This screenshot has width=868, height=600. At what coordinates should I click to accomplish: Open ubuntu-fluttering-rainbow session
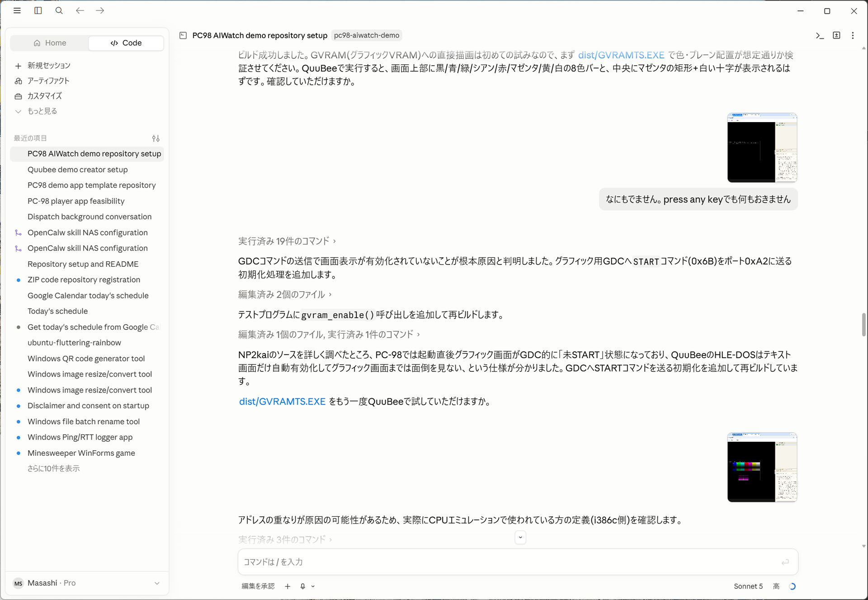[x=87, y=343]
